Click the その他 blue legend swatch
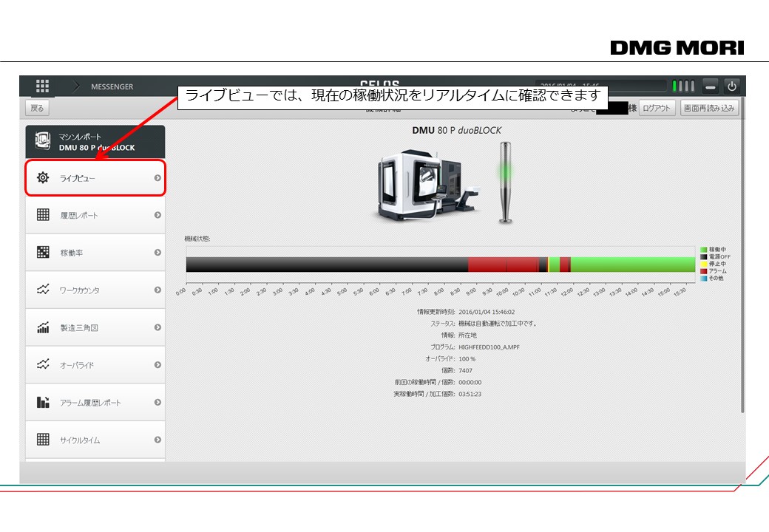Viewport: 769px width, 532px height. (x=704, y=279)
